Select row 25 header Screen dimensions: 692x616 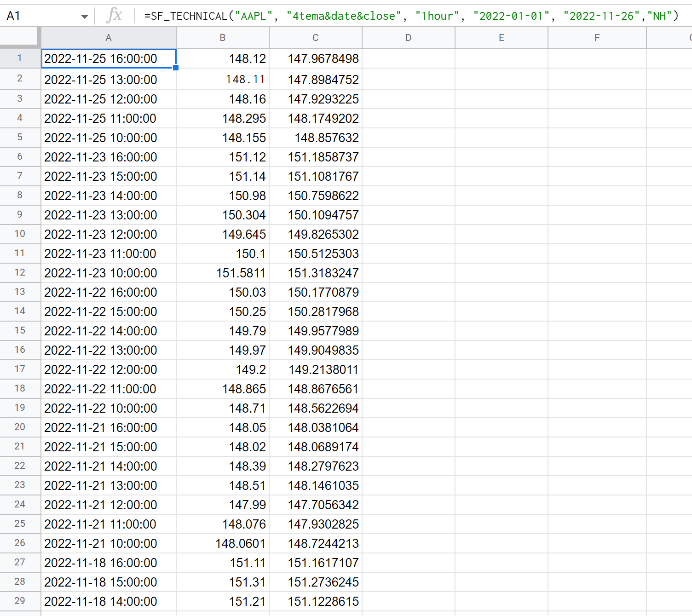(20, 524)
